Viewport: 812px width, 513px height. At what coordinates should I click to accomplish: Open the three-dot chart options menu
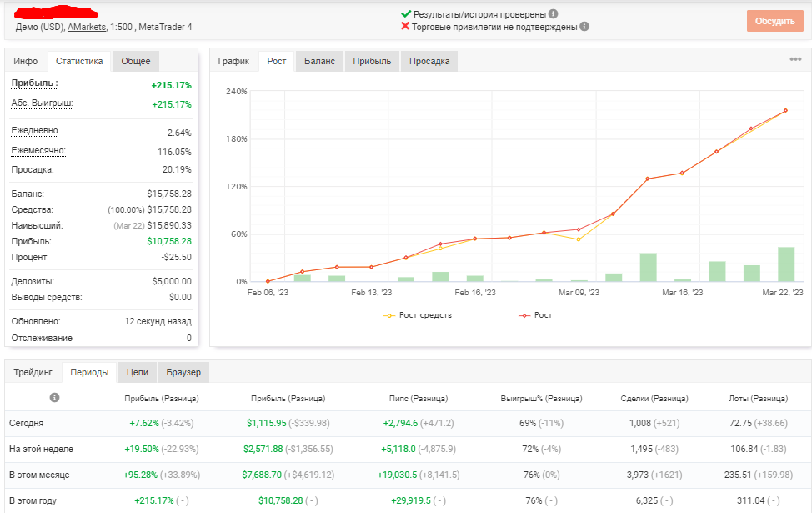click(795, 59)
